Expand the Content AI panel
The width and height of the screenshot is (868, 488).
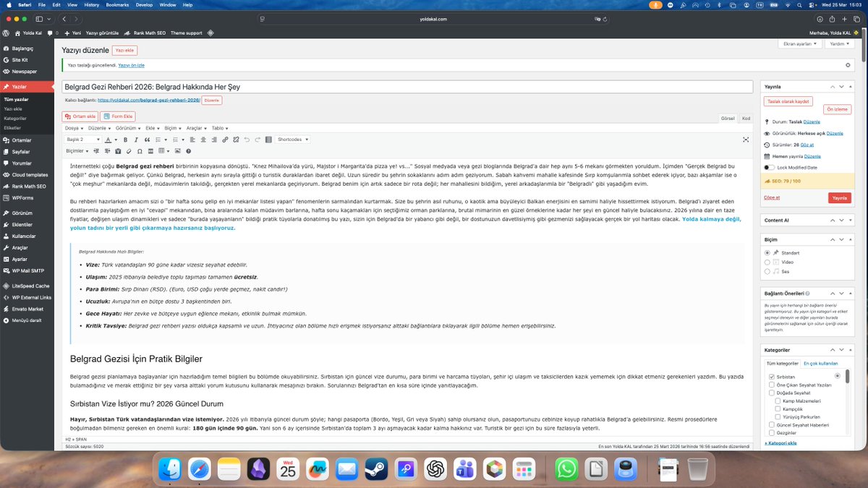[x=849, y=219]
